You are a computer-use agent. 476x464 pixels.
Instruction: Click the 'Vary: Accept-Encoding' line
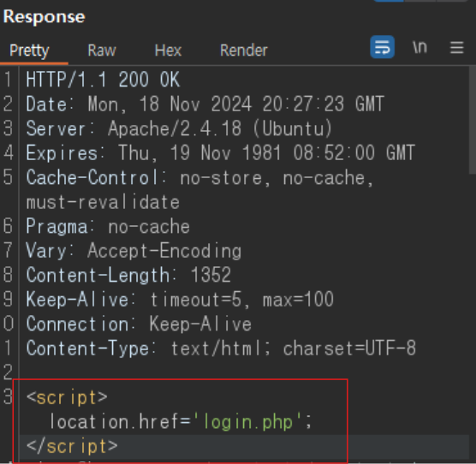coord(134,251)
